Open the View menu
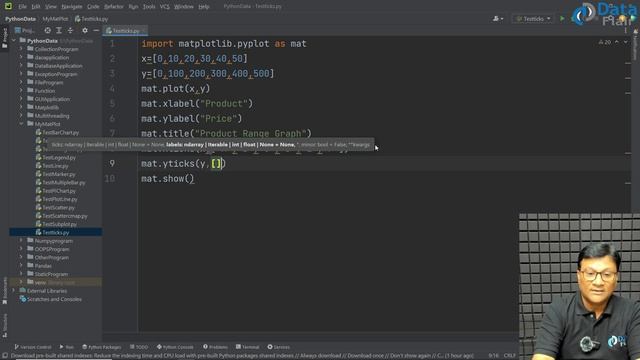Image resolution: width=640 pixels, height=360 pixels. (x=51, y=7)
